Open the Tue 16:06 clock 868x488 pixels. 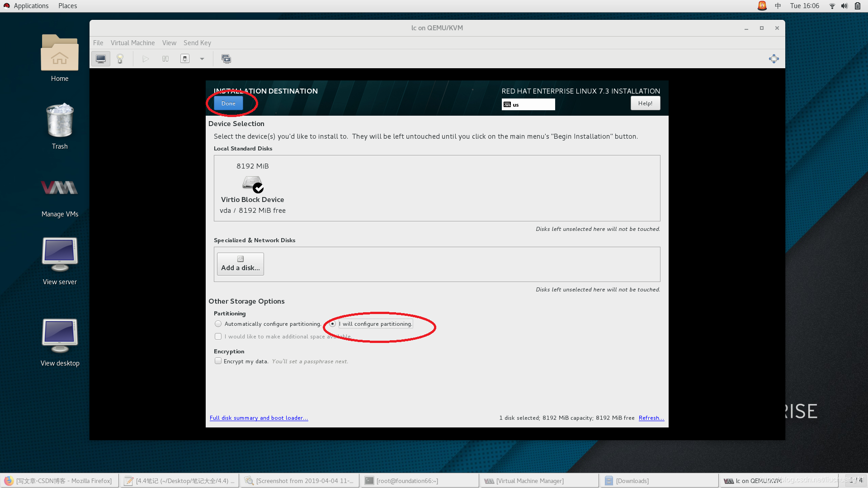pyautogui.click(x=804, y=6)
